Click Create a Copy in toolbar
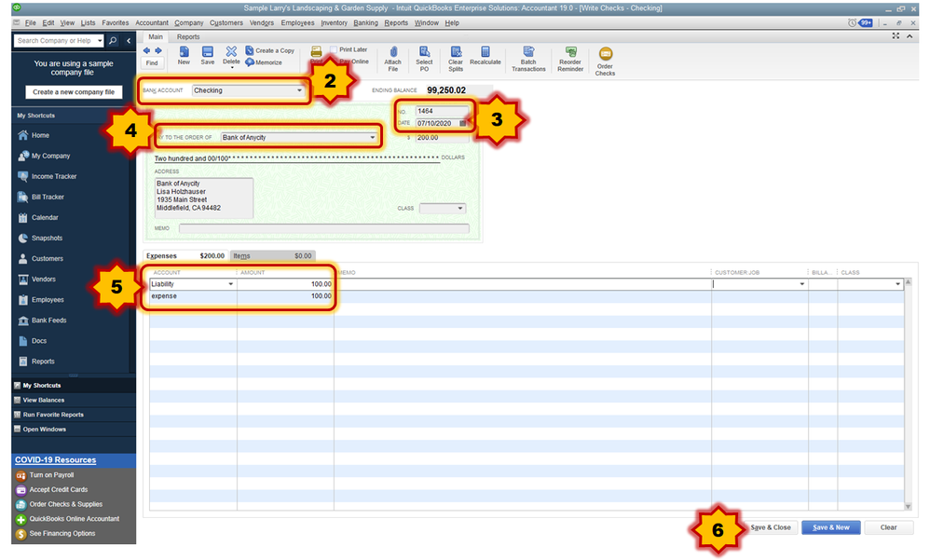 click(270, 50)
